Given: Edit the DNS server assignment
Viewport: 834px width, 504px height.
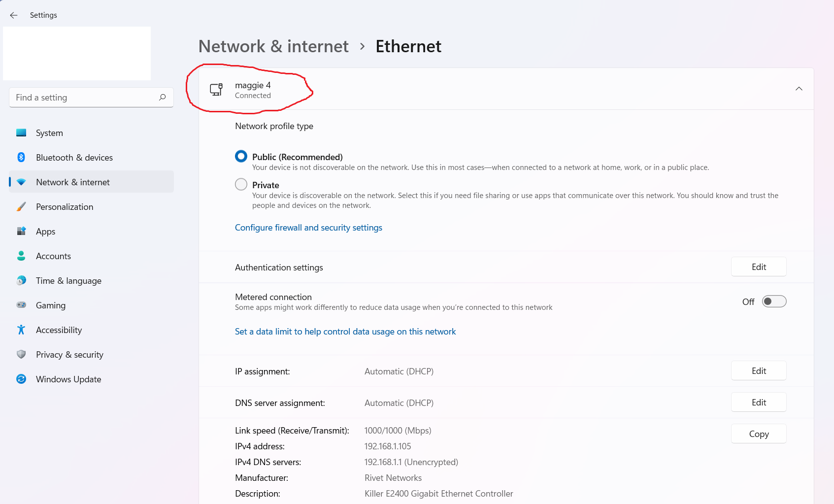Looking at the screenshot, I should click(x=759, y=403).
